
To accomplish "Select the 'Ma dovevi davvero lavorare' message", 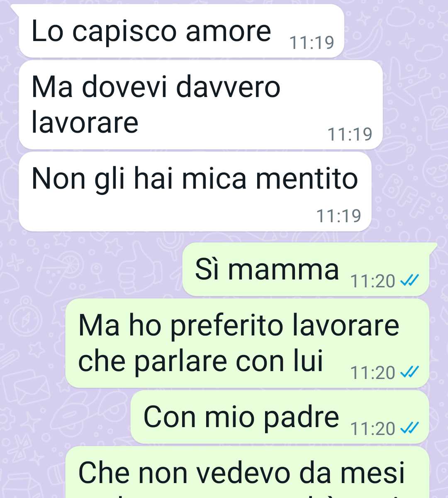I will tap(201, 104).
